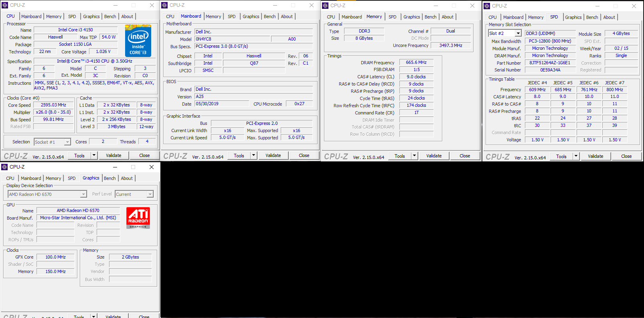Click the Intel Inside Core i3 logo
The width and height of the screenshot is (644, 318).
(x=138, y=41)
